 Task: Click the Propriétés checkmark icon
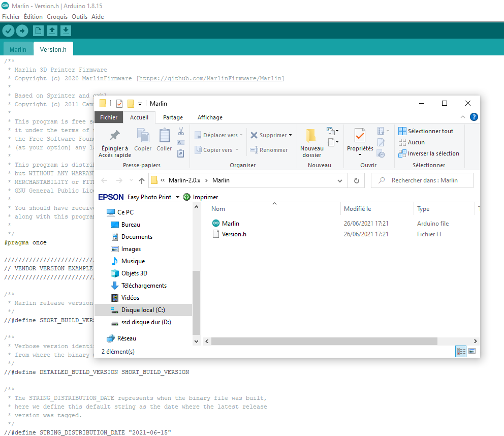(x=360, y=135)
